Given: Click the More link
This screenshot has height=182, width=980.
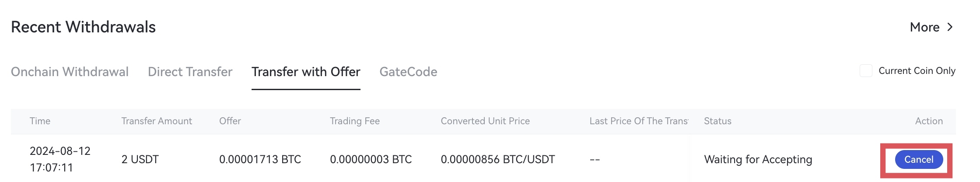Looking at the screenshot, I should click(x=924, y=27).
